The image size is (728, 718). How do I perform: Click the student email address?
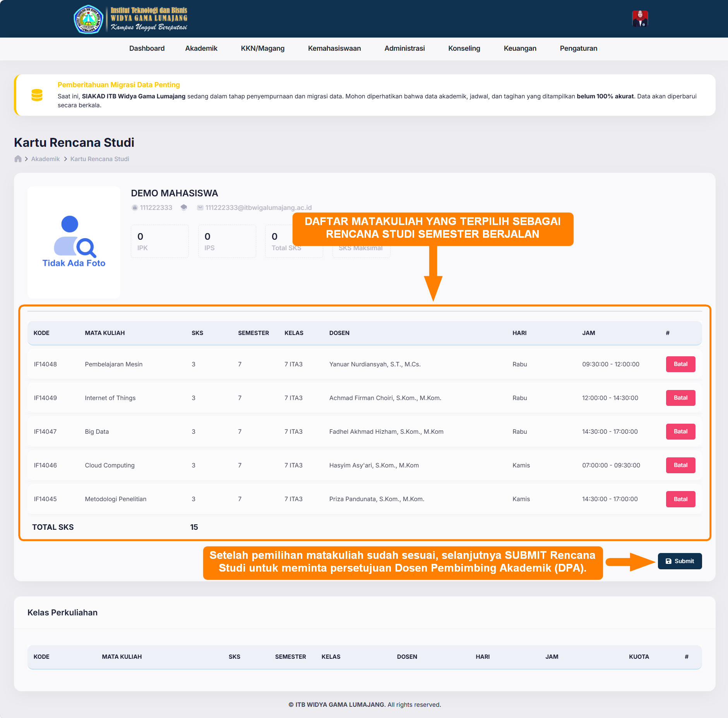tap(258, 208)
